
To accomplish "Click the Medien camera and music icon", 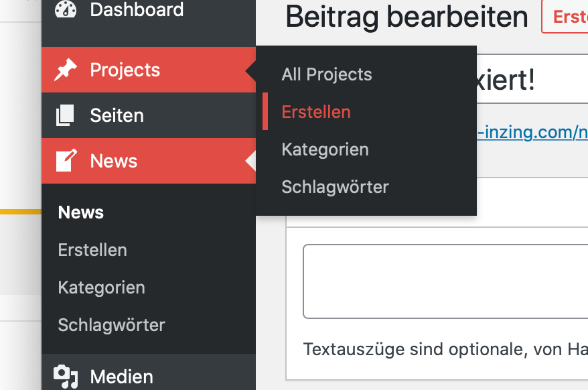I will [x=66, y=377].
